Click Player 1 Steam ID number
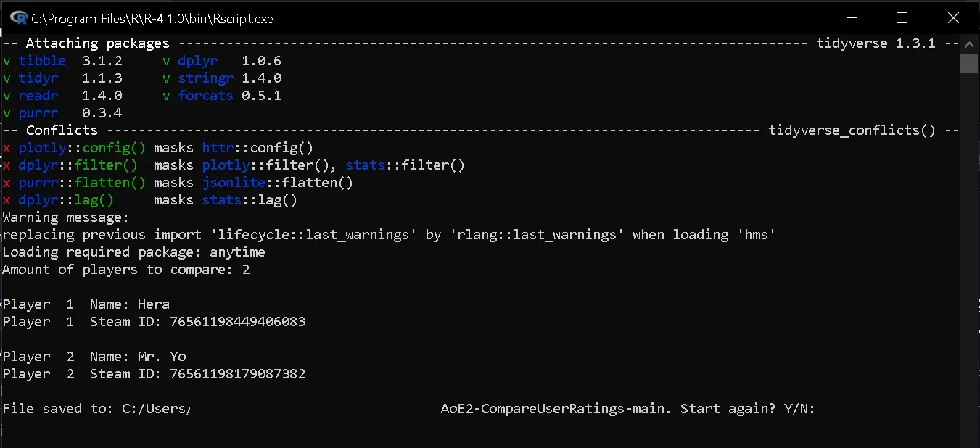 coord(237,322)
